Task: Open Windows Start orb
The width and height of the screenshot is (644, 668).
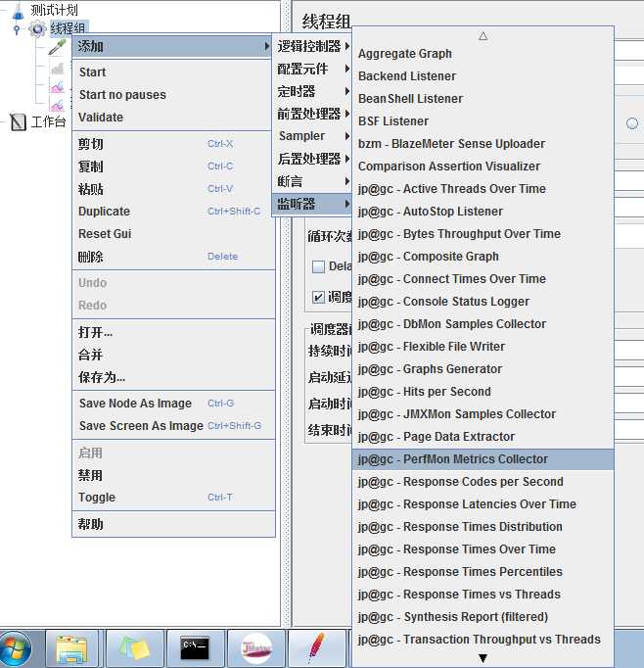Action: click(16, 649)
